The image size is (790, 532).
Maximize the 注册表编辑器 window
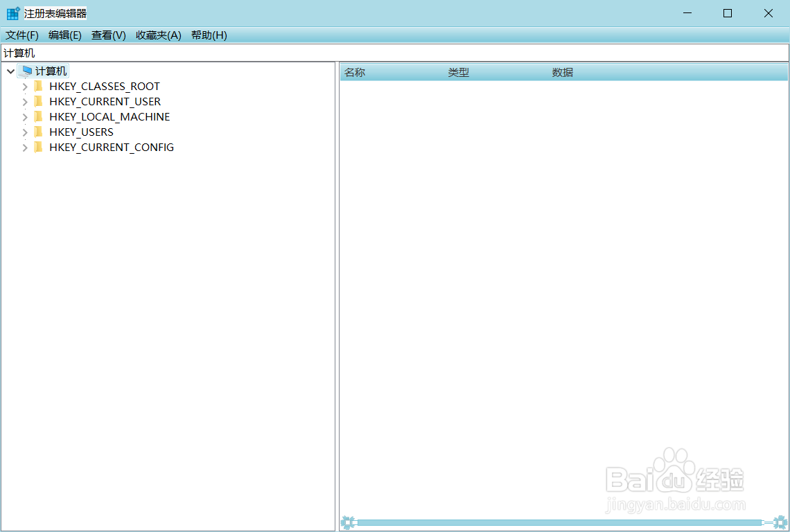tap(728, 13)
